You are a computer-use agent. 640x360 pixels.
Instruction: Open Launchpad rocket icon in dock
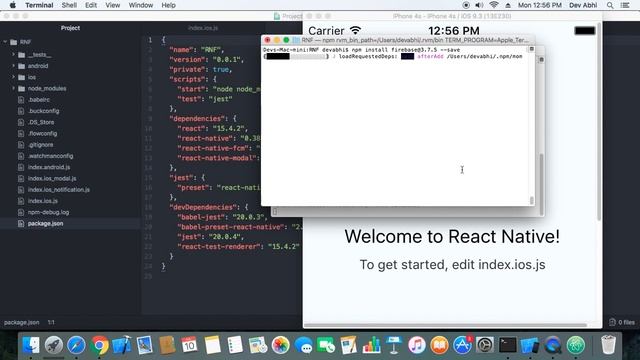coord(54,345)
